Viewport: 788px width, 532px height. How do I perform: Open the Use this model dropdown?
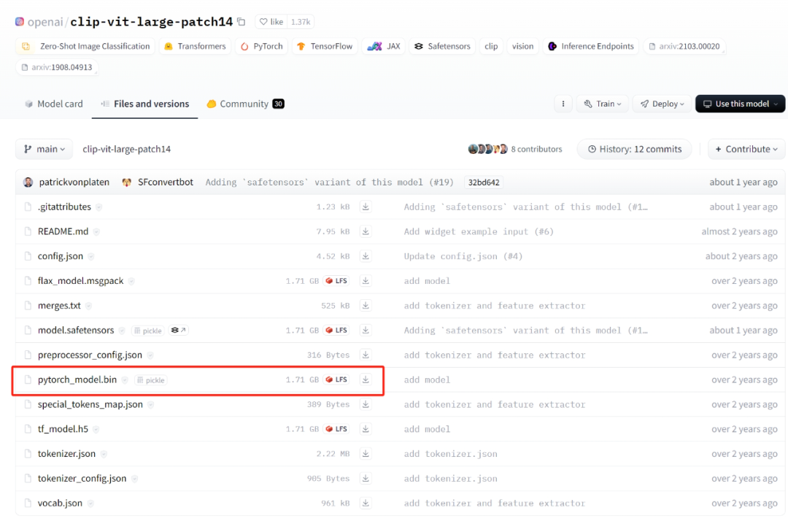[741, 104]
